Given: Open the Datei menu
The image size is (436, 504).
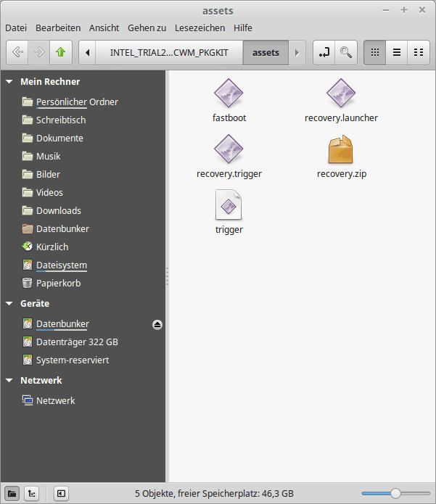Looking at the screenshot, I should tap(16, 28).
